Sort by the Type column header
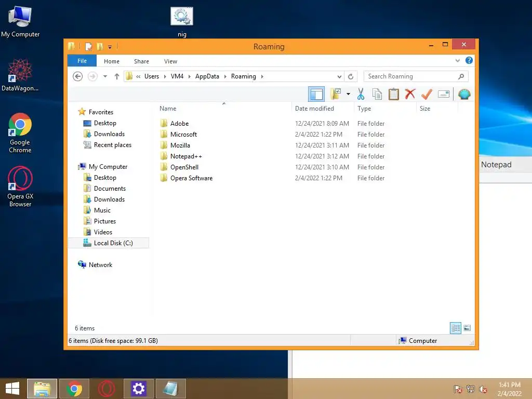This screenshot has width=532, height=399. click(x=364, y=109)
